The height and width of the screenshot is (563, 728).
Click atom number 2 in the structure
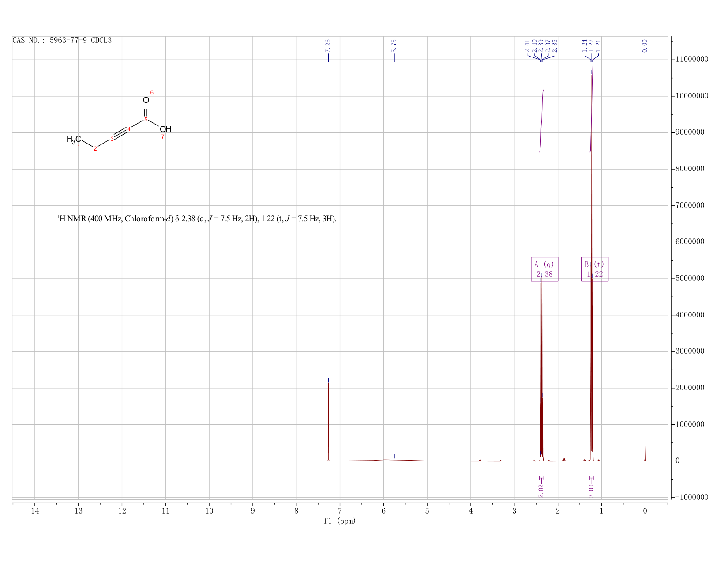click(x=95, y=149)
